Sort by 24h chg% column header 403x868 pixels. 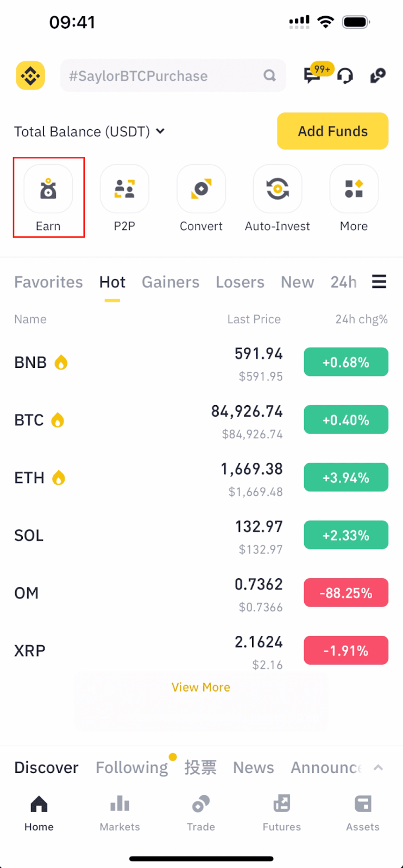click(361, 319)
